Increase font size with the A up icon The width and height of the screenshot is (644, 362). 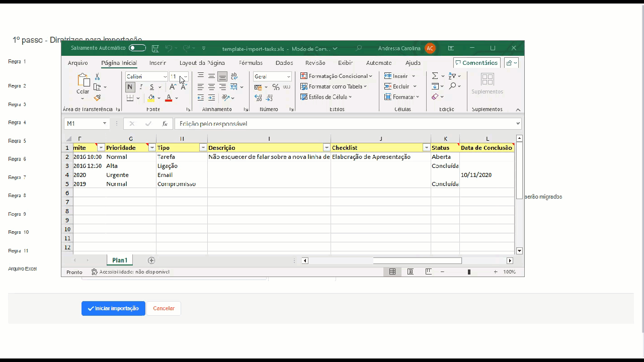pyautogui.click(x=173, y=87)
